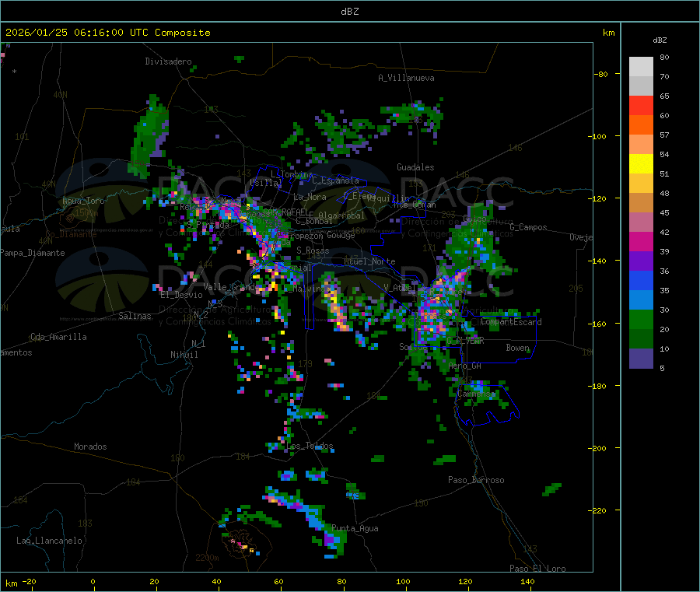
Task: Click the Cda_Amarilla map label
Action: pyautogui.click(x=58, y=337)
